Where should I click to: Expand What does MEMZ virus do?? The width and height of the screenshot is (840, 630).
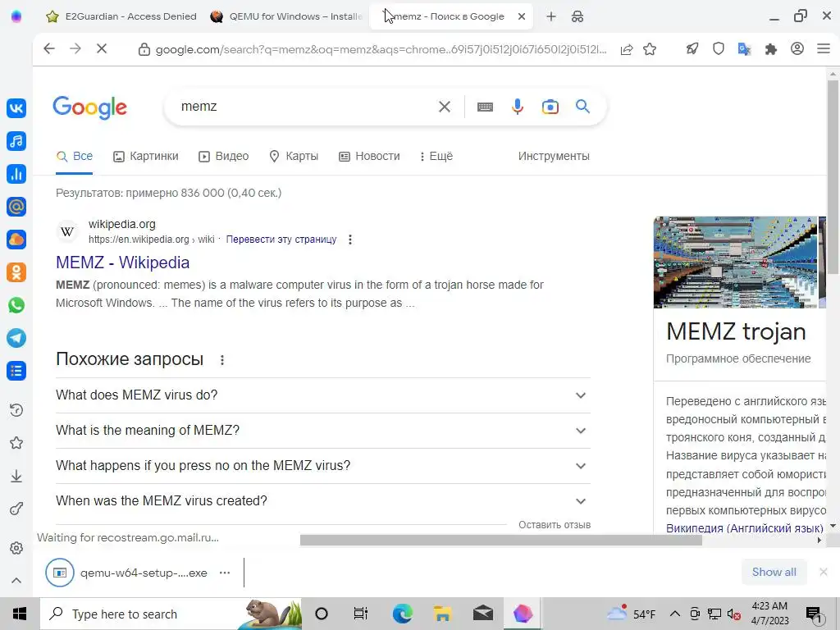tap(323, 395)
